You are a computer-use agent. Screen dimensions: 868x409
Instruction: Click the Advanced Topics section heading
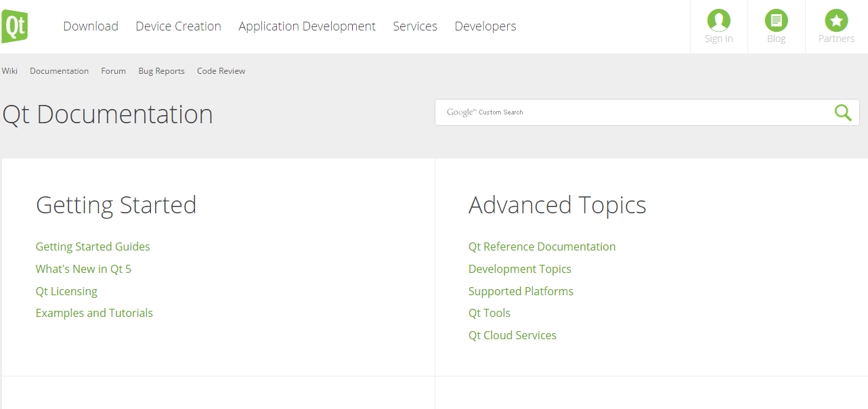coord(557,205)
